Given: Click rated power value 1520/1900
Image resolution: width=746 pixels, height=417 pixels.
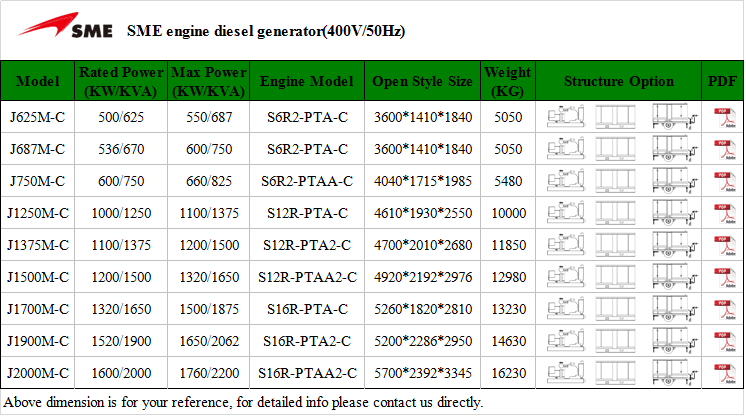Looking at the screenshot, I should pyautogui.click(x=121, y=341).
